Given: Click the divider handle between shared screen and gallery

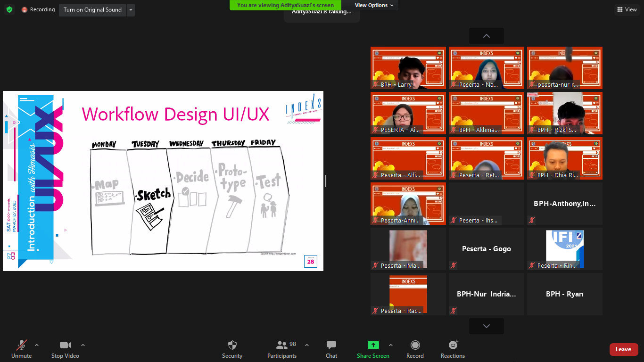Looking at the screenshot, I should [x=326, y=181].
